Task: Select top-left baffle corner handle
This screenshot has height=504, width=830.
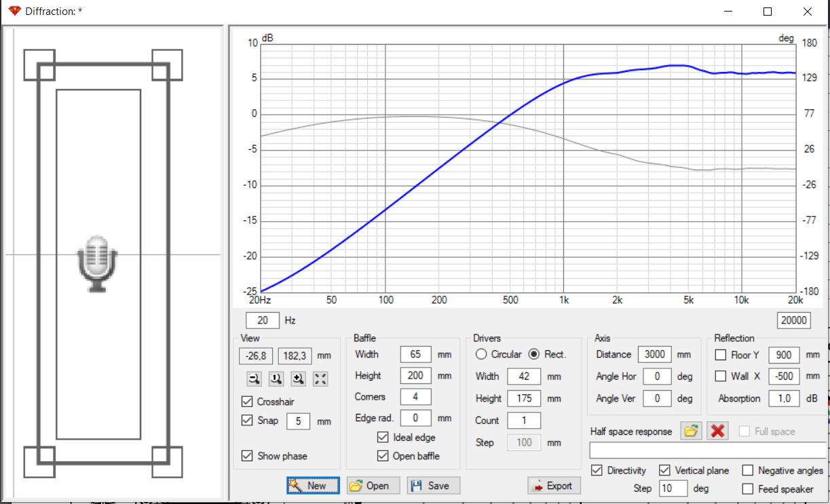Action: point(39,64)
